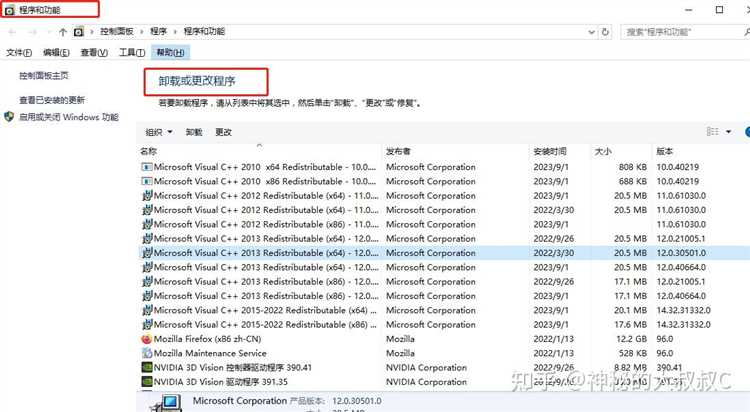The height and width of the screenshot is (412, 750).
Task: Click the 14.32.31332.0 version of x64 2015-2022
Action: pyautogui.click(x=684, y=310)
